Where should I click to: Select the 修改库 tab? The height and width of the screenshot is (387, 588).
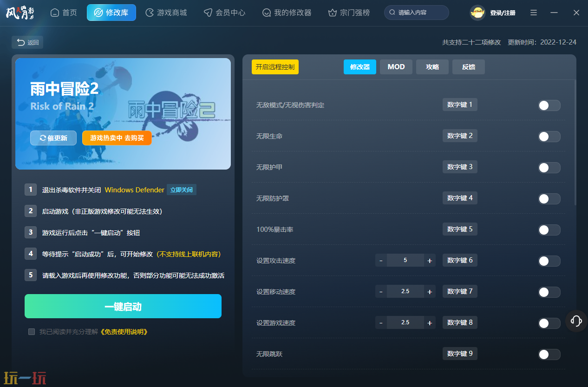pos(111,13)
